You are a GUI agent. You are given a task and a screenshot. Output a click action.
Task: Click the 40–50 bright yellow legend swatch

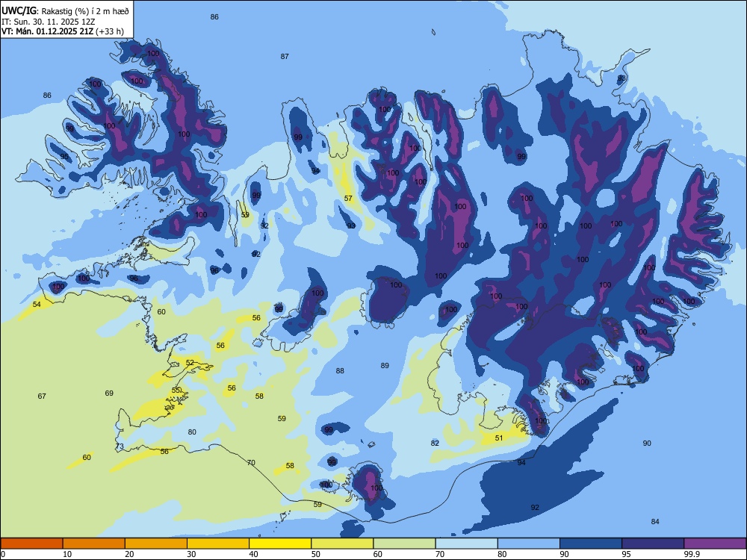tap(280, 544)
